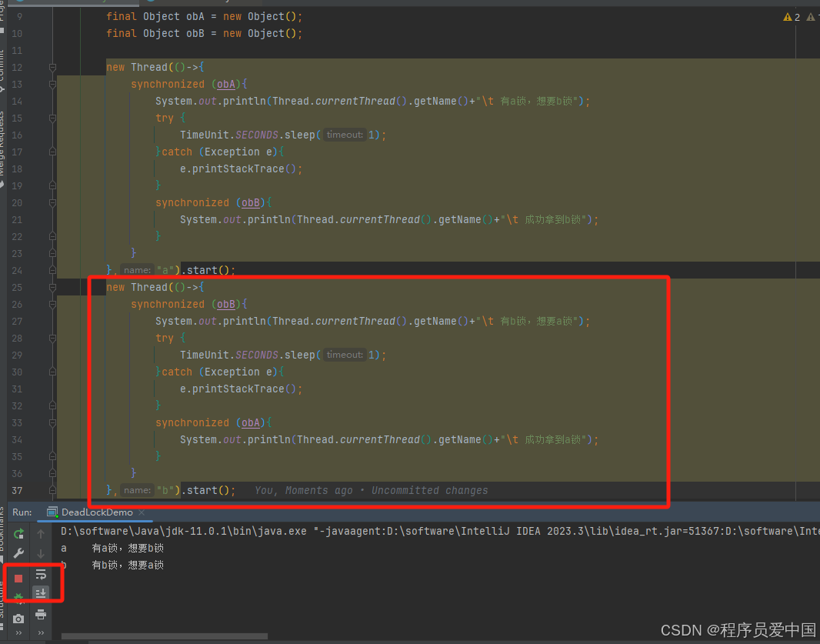820x644 pixels.
Task: Toggle soft-wrap in the console output
Action: coord(41,575)
